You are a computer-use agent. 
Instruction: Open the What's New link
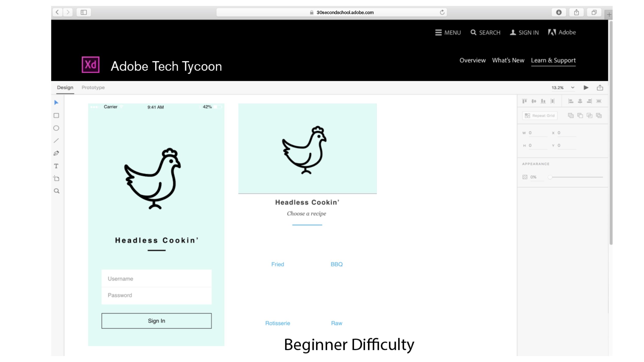tap(508, 61)
